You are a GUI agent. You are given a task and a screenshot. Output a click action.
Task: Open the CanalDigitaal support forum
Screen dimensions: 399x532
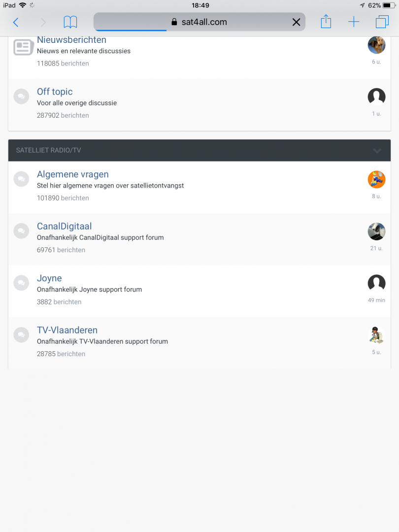tap(65, 226)
